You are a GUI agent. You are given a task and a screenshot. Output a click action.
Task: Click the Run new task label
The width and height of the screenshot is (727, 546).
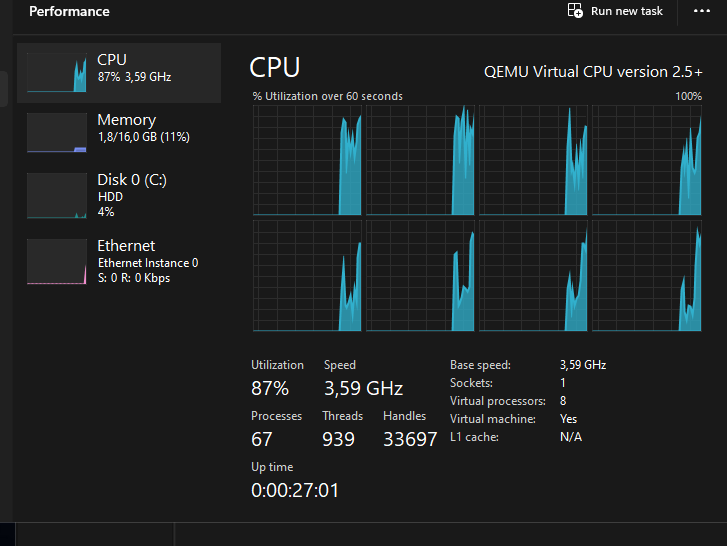coord(627,11)
